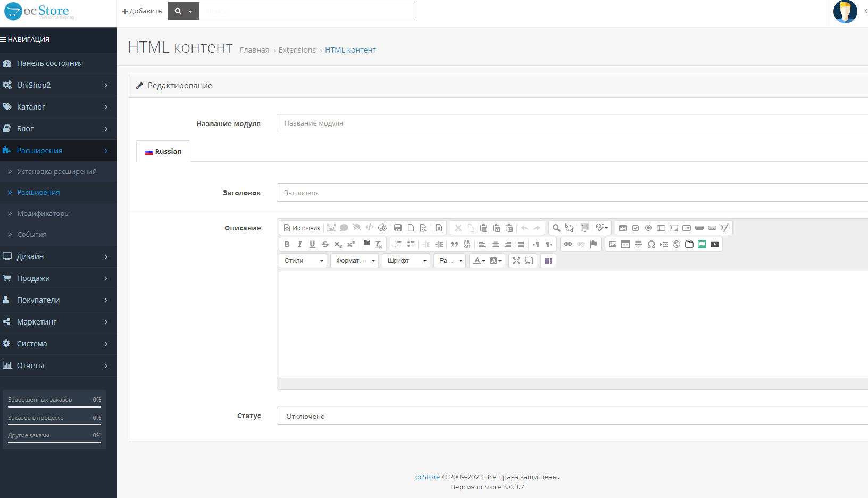The height and width of the screenshot is (498, 868).
Task: Insert a radio button form element
Action: pos(648,228)
